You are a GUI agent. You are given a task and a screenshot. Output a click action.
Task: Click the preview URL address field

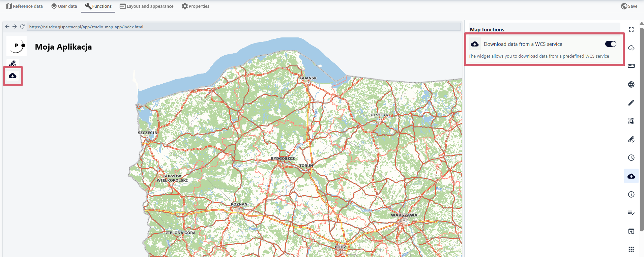pyautogui.click(x=243, y=27)
